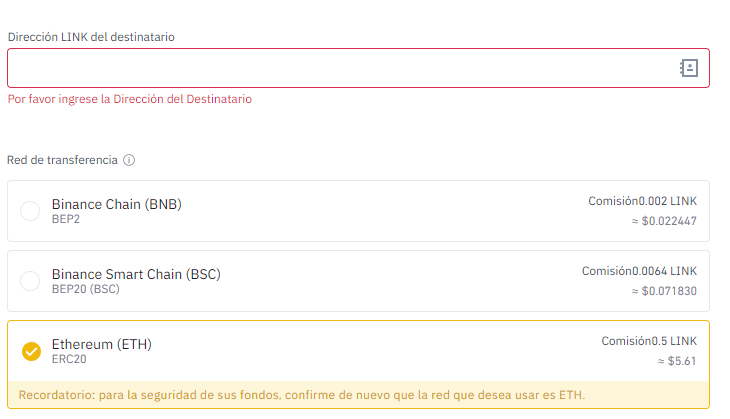Click the checked Ethereum (ETH) radio button
Screen dimensions: 730x419
tap(31, 351)
